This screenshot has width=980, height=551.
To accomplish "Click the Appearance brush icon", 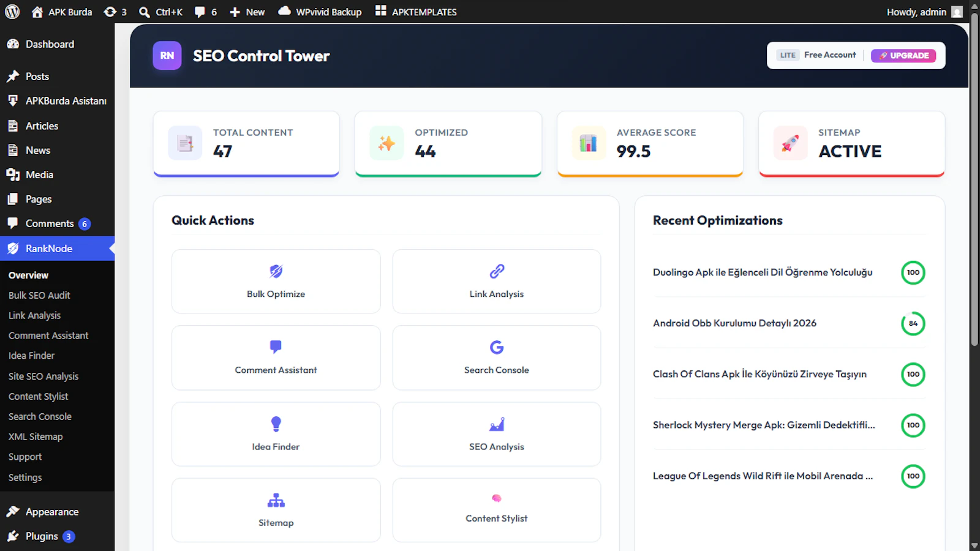I will coord(13,512).
